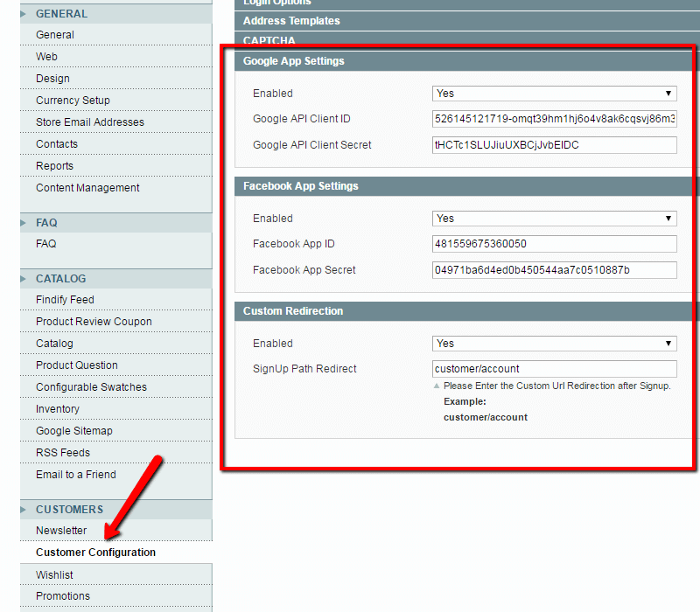Collapse the CUSTOMERS group arrow icon
The image size is (700, 612).
click(x=24, y=510)
